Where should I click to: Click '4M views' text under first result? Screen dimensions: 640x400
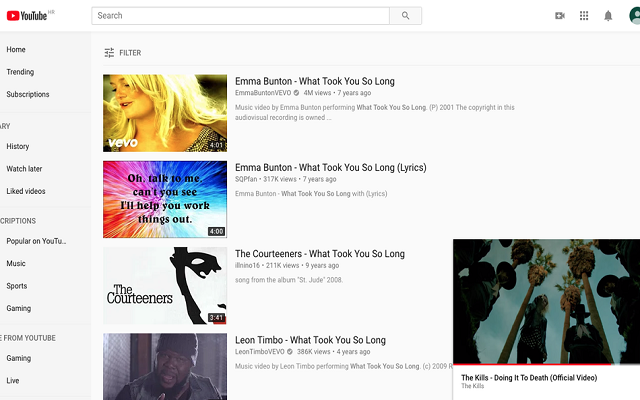point(317,93)
